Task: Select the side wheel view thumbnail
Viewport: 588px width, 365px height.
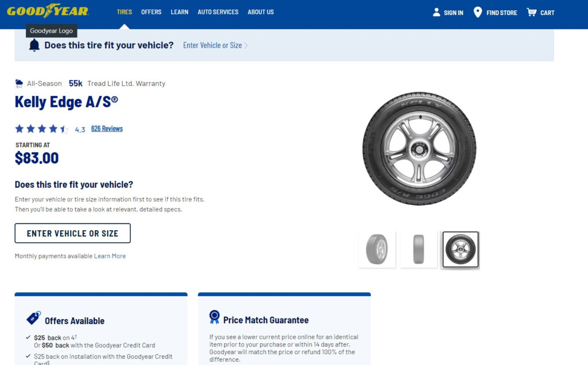Action: click(x=461, y=250)
